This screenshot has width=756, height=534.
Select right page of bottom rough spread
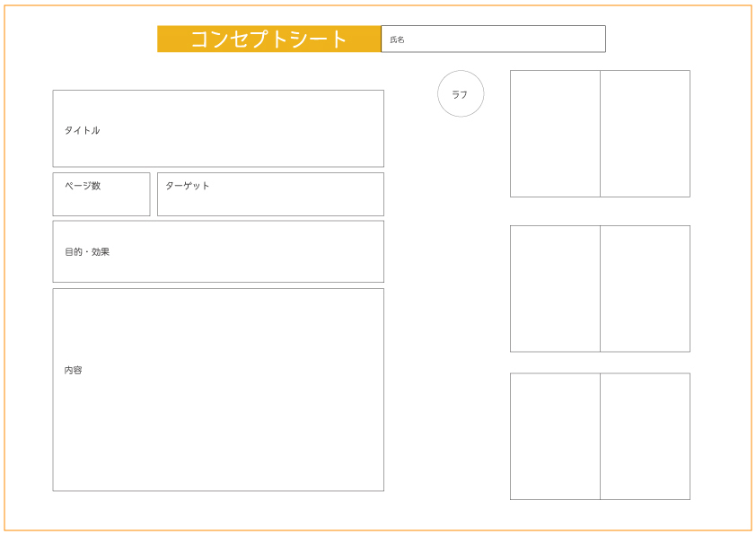click(x=645, y=436)
